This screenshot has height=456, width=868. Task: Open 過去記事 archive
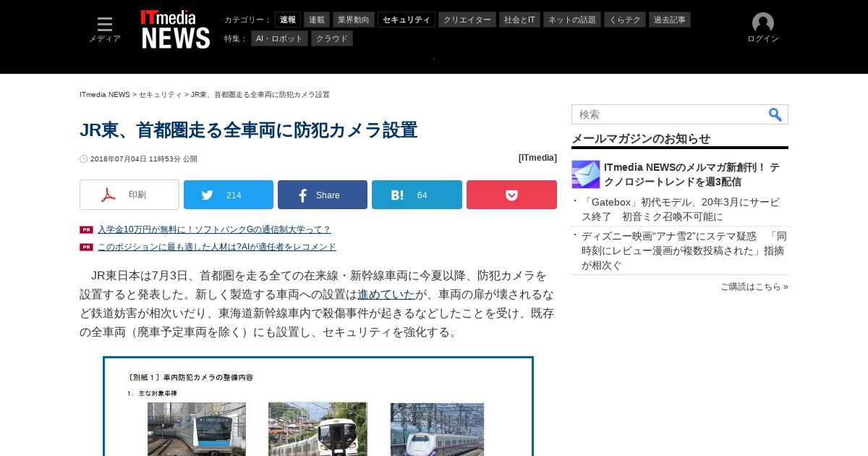tap(670, 20)
